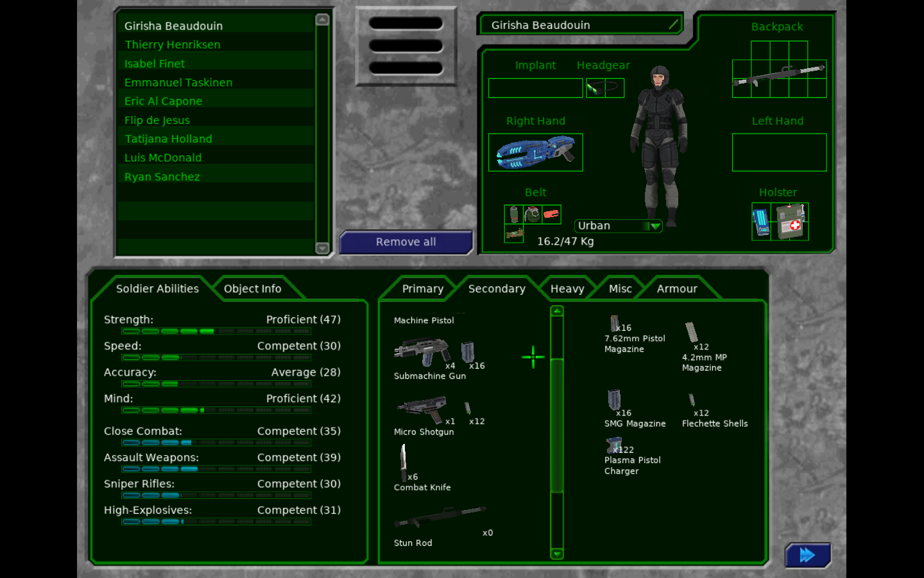The width and height of the screenshot is (924, 578).
Task: Select the Stun Rod in item list
Action: (440, 516)
